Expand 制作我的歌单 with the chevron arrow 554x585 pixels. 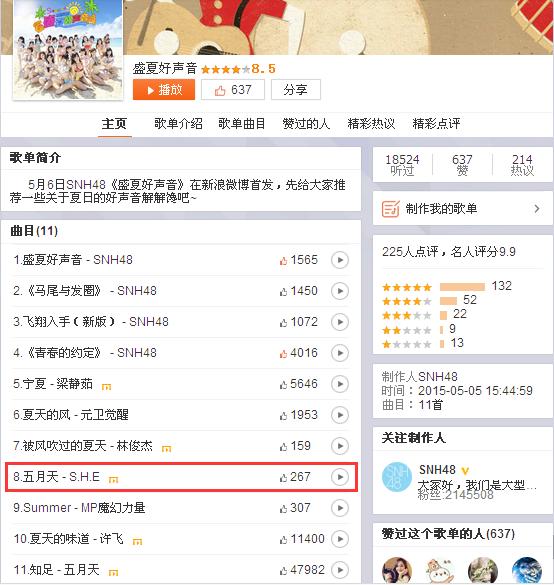tap(537, 209)
